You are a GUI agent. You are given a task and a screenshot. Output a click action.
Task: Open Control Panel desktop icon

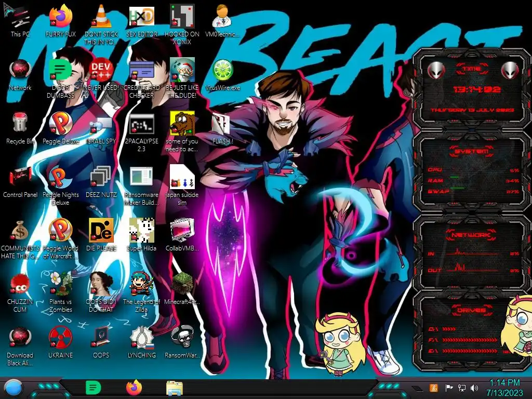[20, 178]
